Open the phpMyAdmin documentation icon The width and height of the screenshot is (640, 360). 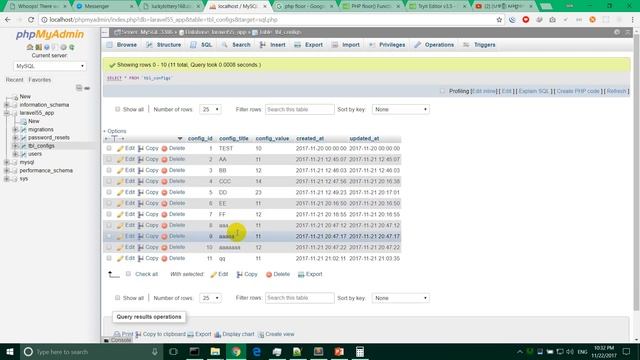[x=47, y=47]
